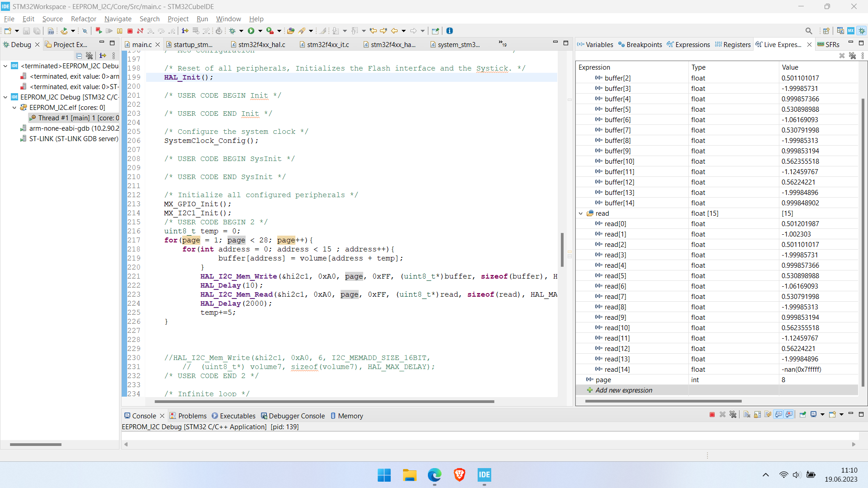Click the green Run icon
Screen dimensions: 868x488
[x=251, y=31]
